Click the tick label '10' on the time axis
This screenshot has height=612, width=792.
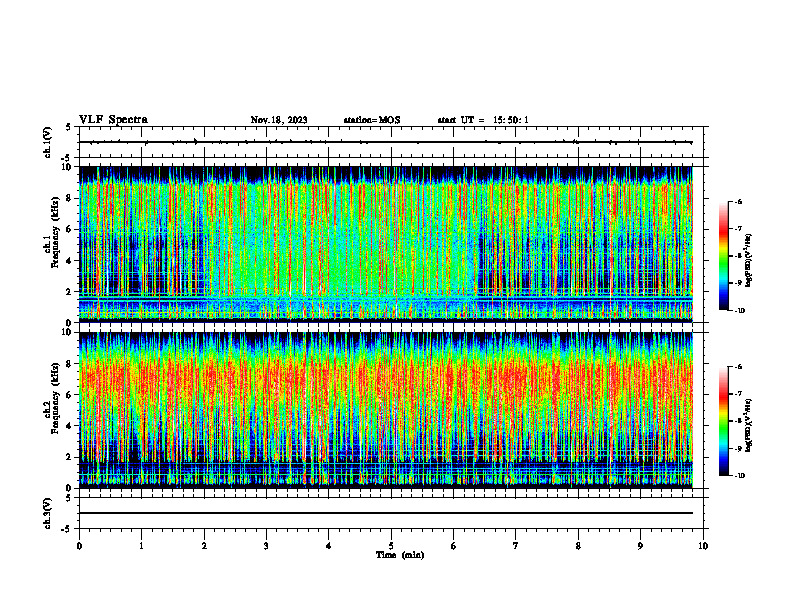click(x=703, y=546)
